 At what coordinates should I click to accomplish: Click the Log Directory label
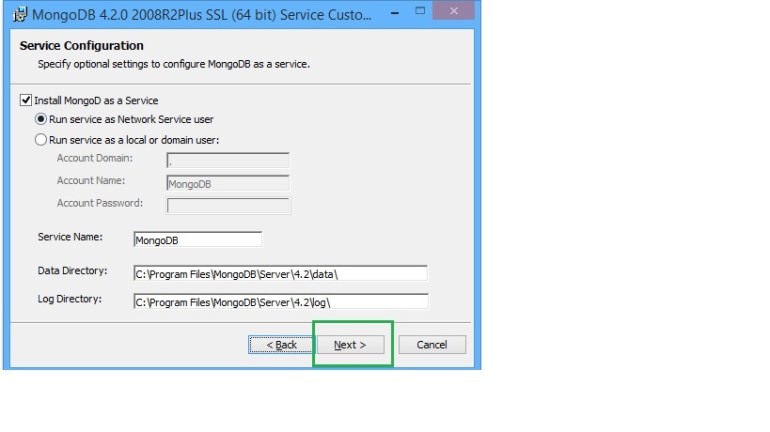coord(70,299)
